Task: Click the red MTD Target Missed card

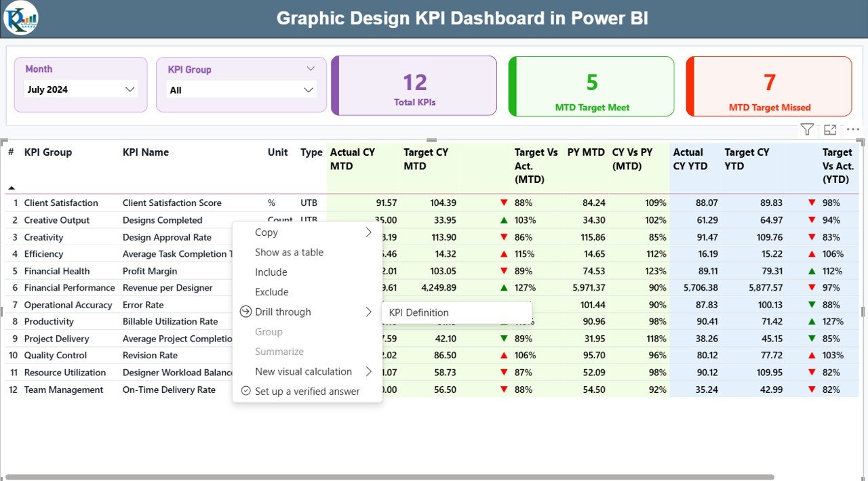Action: click(x=768, y=86)
